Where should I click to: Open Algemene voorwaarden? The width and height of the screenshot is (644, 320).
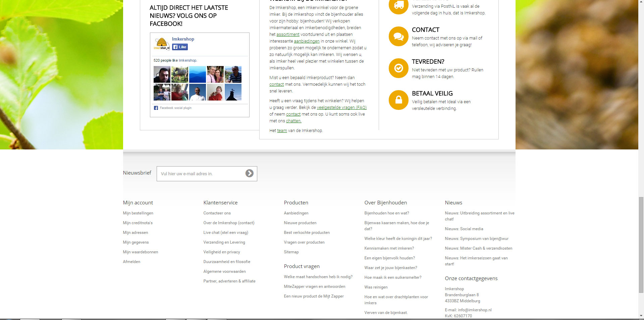point(224,271)
